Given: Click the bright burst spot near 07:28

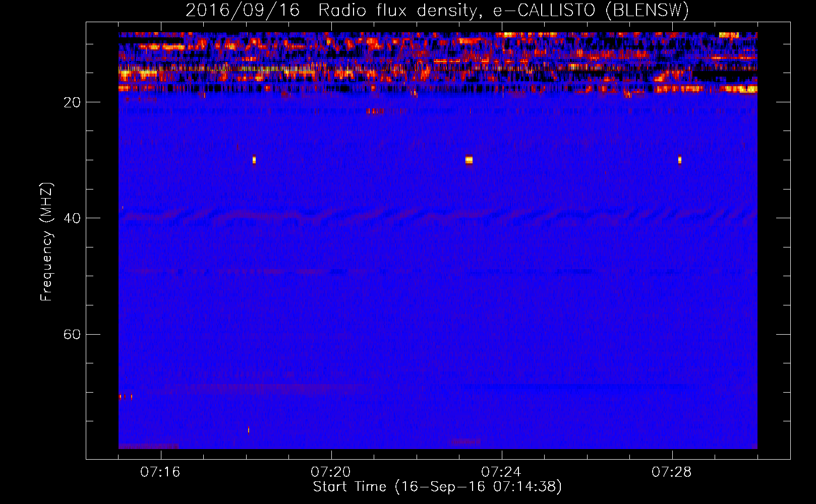Looking at the screenshot, I should pos(680,160).
